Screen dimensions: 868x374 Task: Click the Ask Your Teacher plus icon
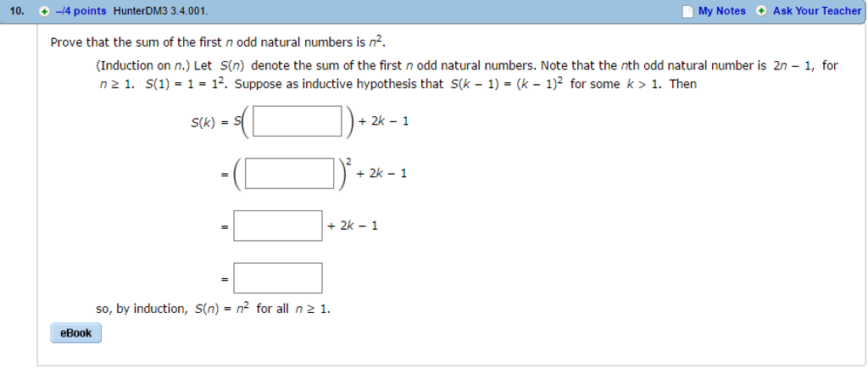click(762, 11)
